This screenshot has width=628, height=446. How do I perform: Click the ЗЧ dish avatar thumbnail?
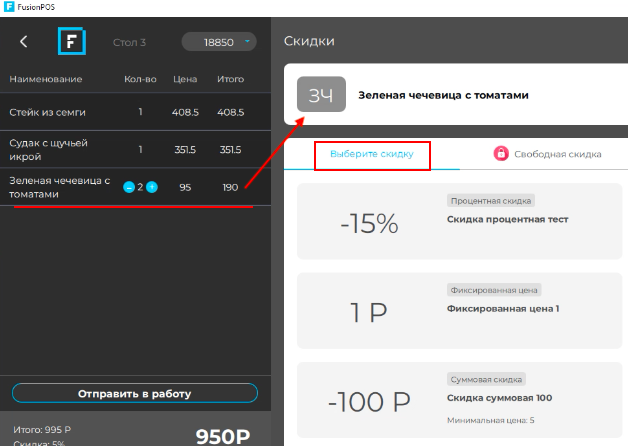click(x=321, y=94)
